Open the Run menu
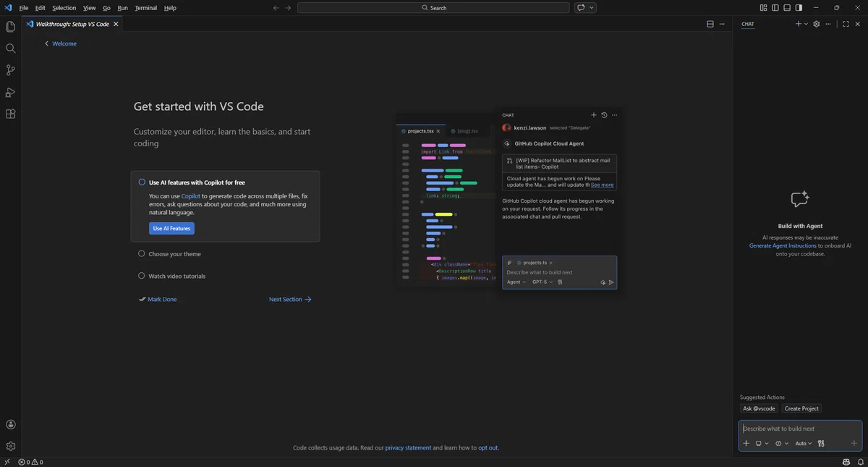The image size is (868, 467). pos(122,8)
